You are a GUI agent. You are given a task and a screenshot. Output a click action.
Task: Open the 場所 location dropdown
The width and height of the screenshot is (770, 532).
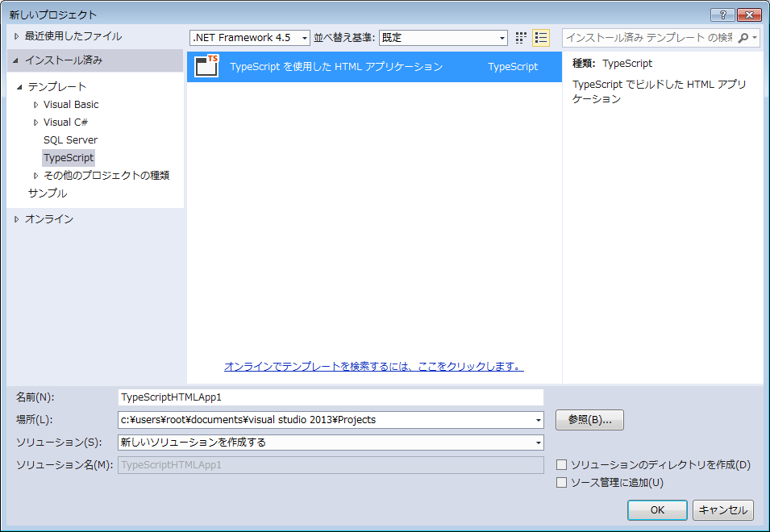coord(539,420)
